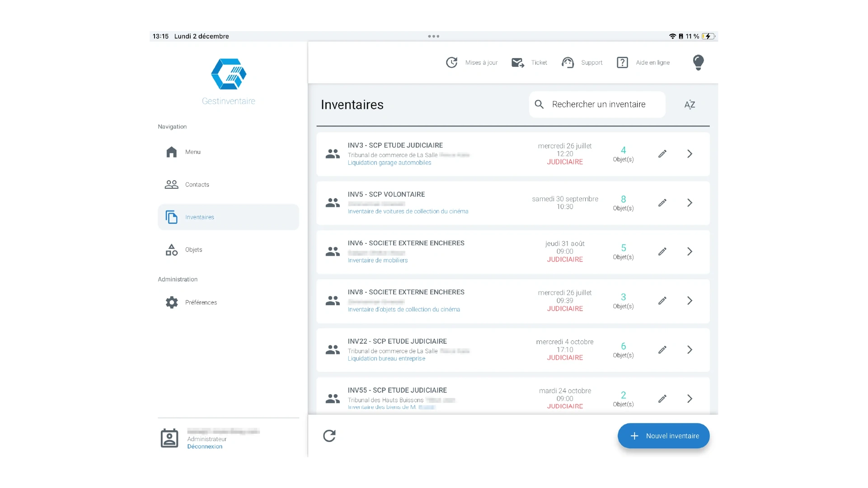Open Préférences in Administration section

[x=201, y=302]
